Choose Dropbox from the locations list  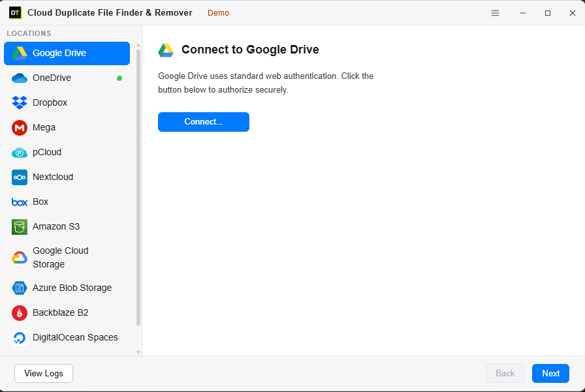pos(67,102)
